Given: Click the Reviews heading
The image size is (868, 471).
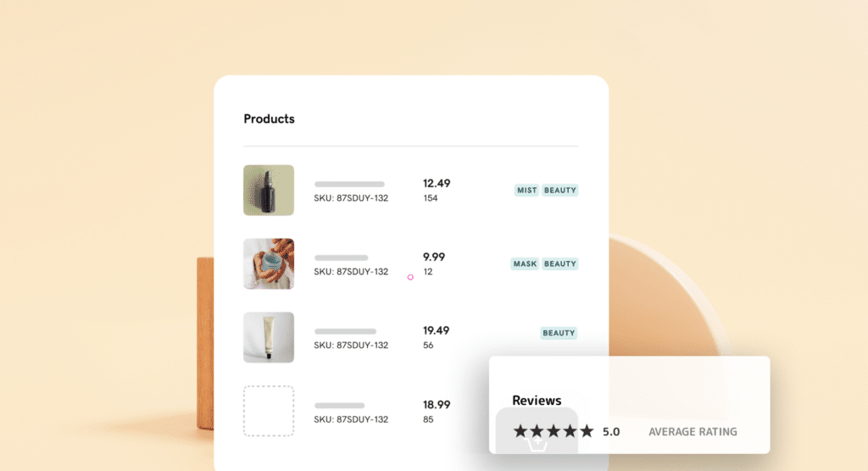Looking at the screenshot, I should 537,400.
